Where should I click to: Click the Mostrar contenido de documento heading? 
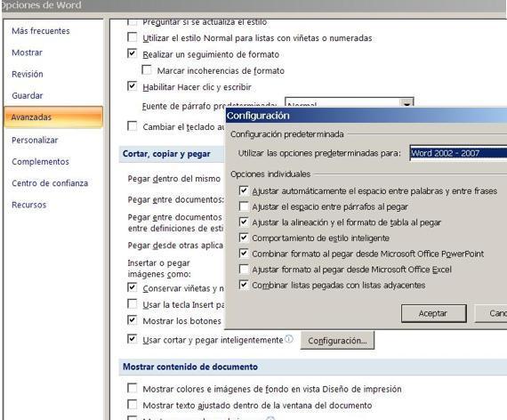pos(190,367)
